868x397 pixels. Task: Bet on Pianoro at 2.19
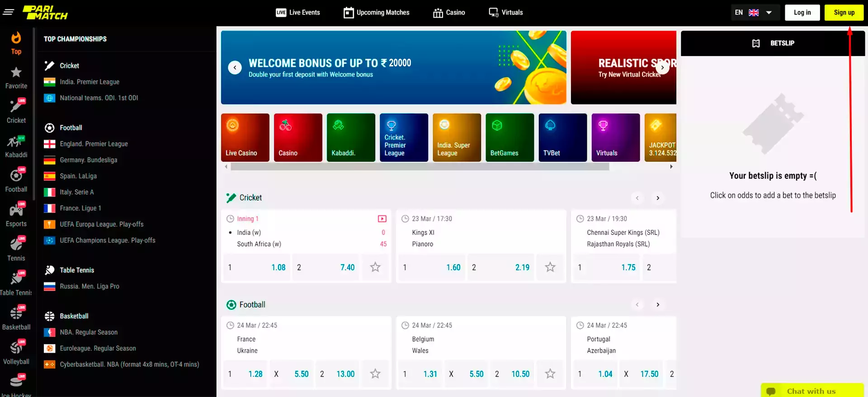coord(500,267)
